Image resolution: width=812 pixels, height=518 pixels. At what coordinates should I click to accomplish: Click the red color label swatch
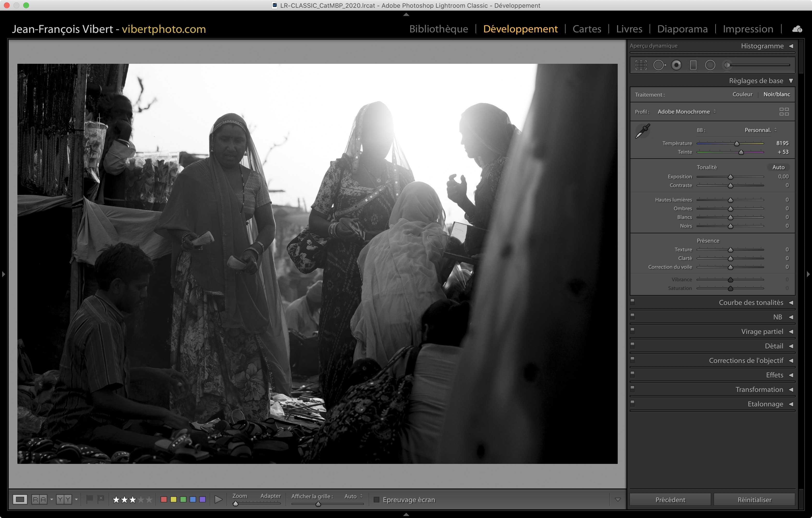[x=164, y=499]
